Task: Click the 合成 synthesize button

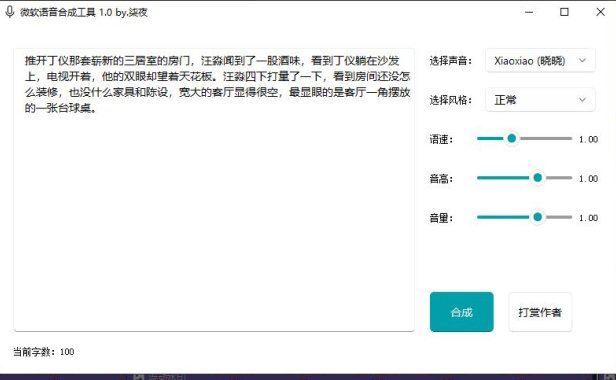Action: pyautogui.click(x=462, y=312)
